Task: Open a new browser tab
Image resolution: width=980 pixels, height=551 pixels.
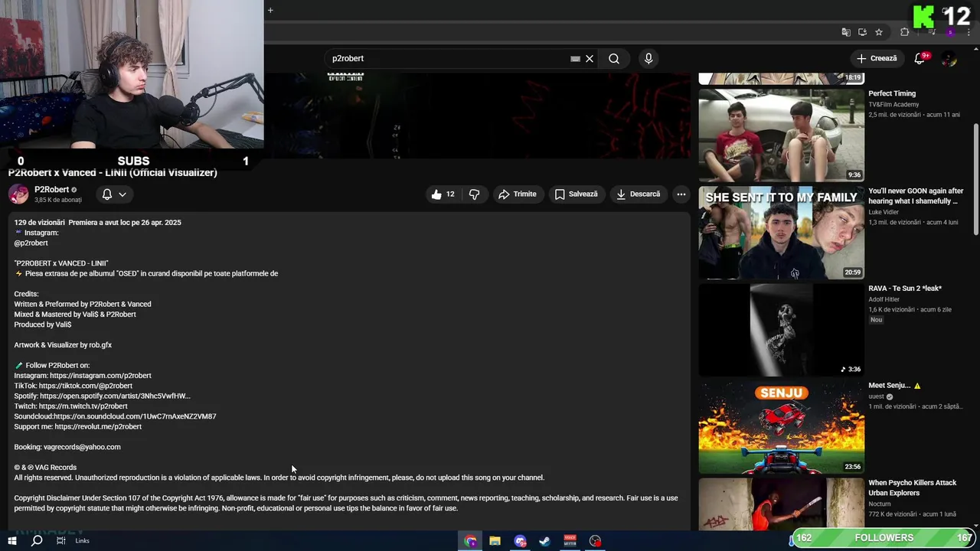Action: coord(270,10)
